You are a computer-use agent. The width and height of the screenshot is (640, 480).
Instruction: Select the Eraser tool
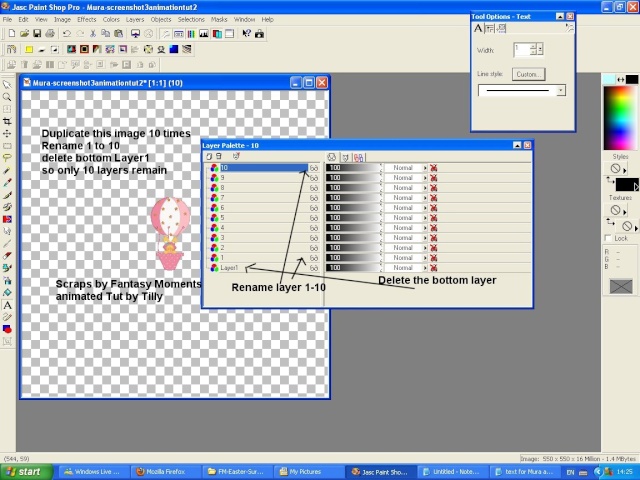[x=7, y=256]
